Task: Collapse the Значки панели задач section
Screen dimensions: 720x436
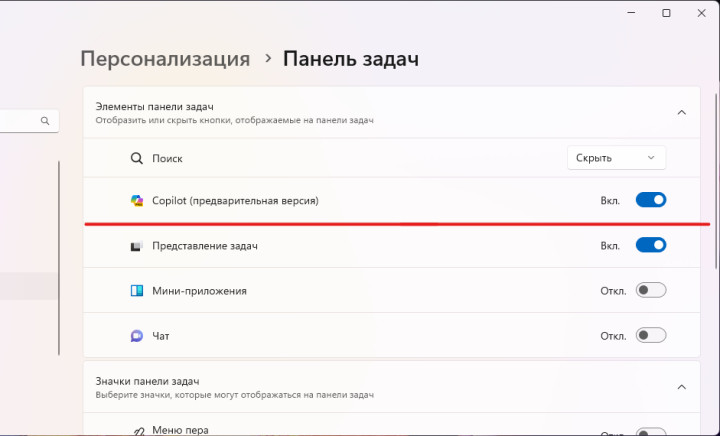Action: point(682,387)
